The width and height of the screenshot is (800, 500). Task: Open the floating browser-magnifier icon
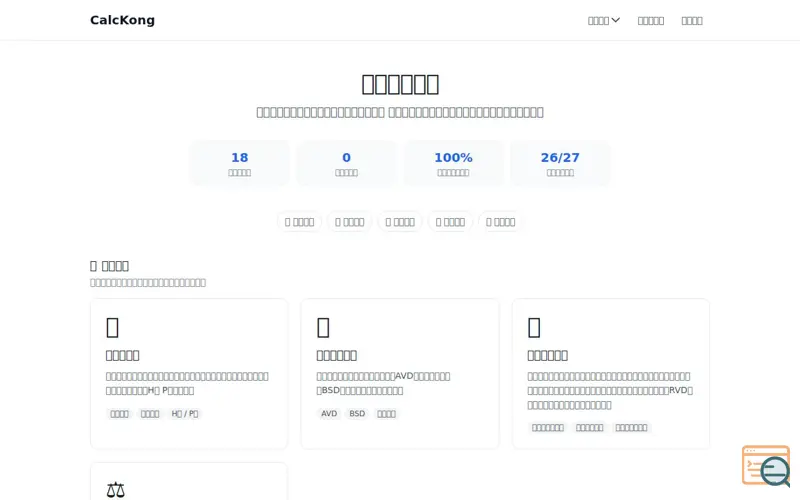(x=766, y=466)
